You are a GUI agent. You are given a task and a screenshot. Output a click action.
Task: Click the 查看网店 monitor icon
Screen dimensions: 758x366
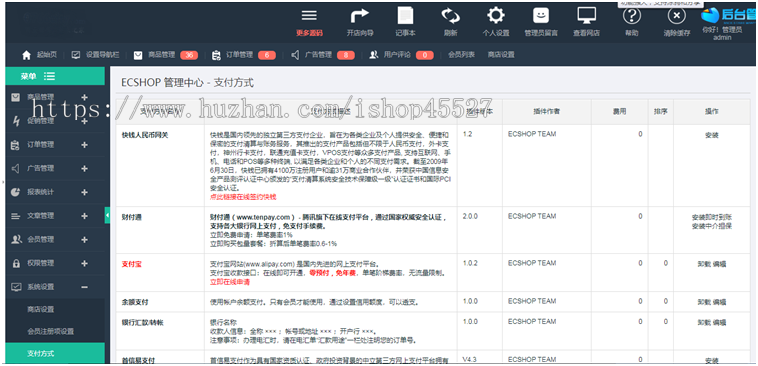(587, 15)
